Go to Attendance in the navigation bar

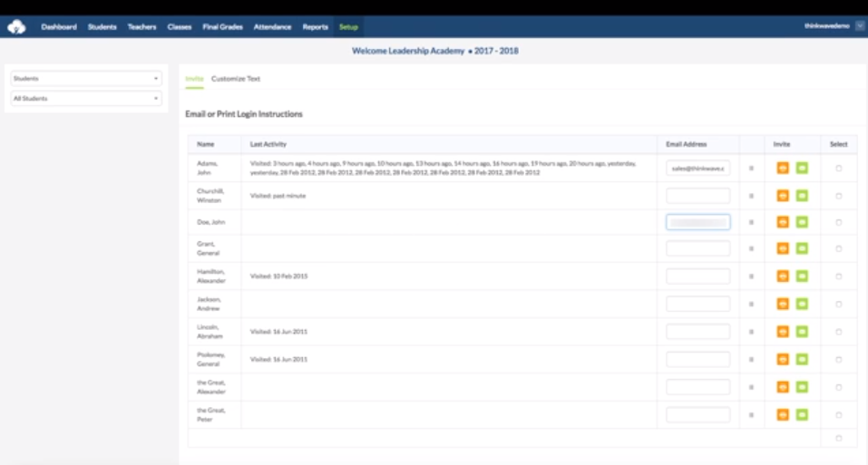272,27
